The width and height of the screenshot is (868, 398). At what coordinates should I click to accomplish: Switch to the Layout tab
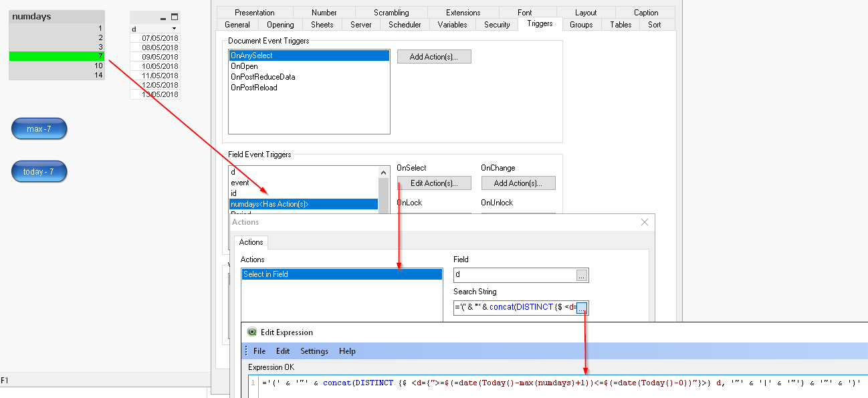coord(586,11)
